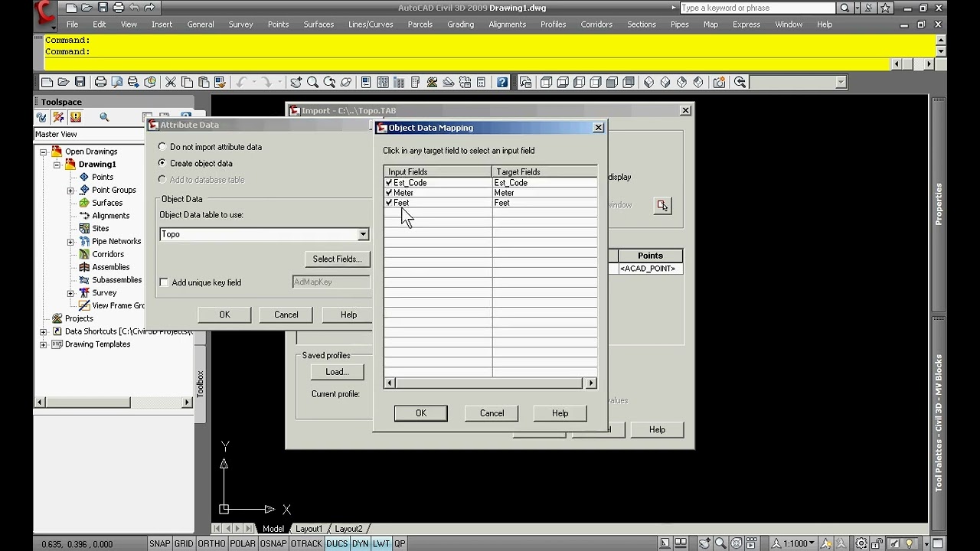Click OK in Attribute Data dialog
The image size is (980, 551).
(224, 315)
